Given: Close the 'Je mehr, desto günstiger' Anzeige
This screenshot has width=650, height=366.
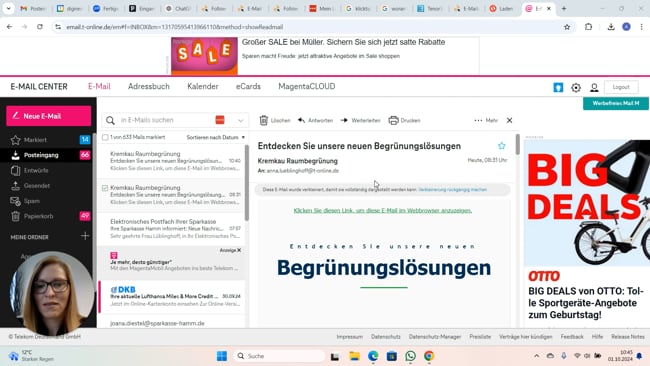Looking at the screenshot, I should (239, 250).
